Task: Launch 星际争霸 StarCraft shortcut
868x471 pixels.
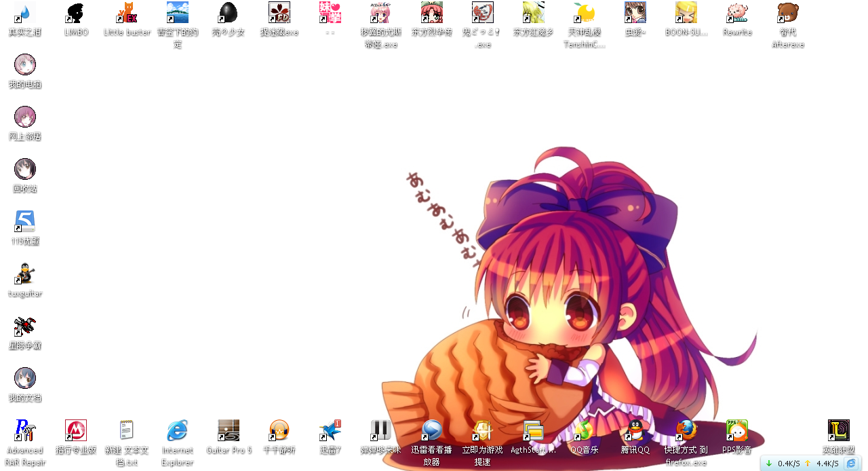Action: (x=25, y=326)
